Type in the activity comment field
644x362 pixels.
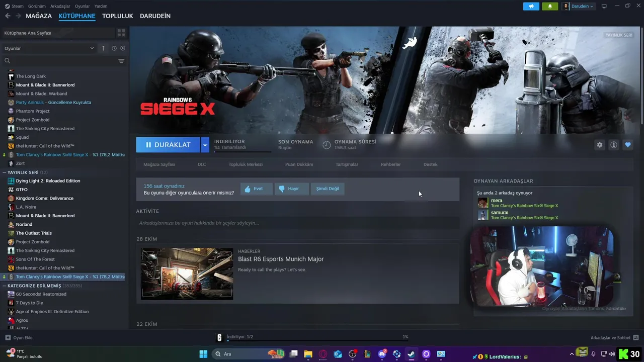coord(297,223)
